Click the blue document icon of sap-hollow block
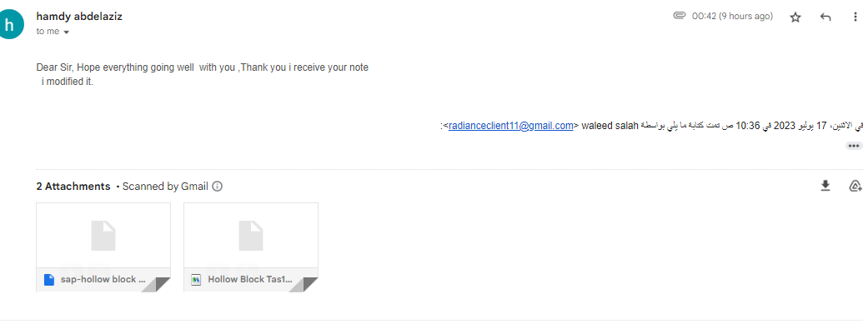This screenshot has height=324, width=868. [49, 280]
